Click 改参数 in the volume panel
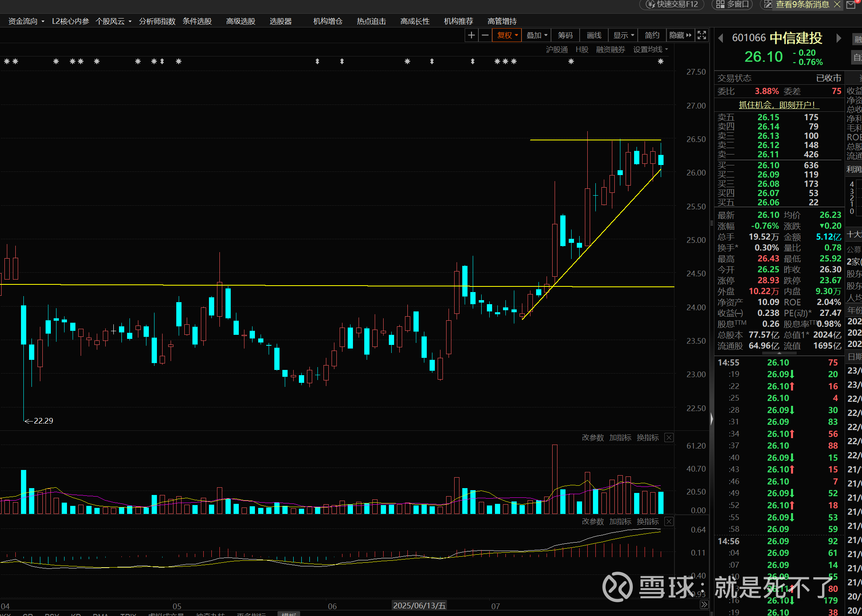 tap(593, 438)
